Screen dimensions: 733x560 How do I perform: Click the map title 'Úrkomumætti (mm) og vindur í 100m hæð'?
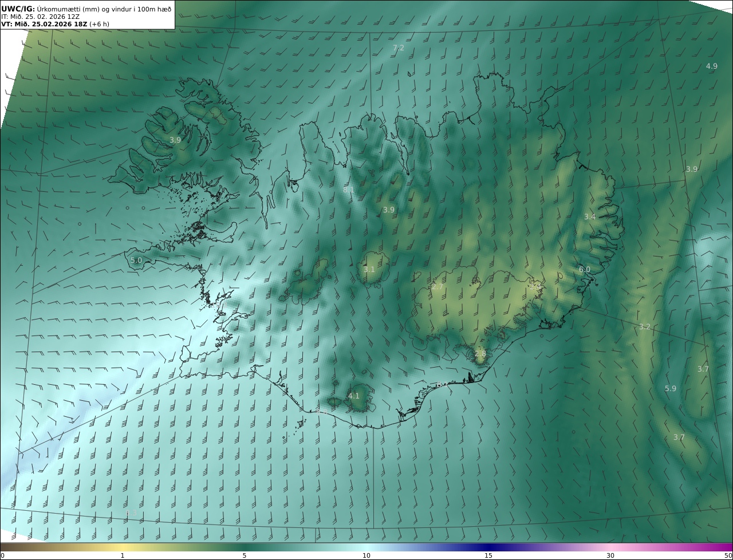[104, 9]
